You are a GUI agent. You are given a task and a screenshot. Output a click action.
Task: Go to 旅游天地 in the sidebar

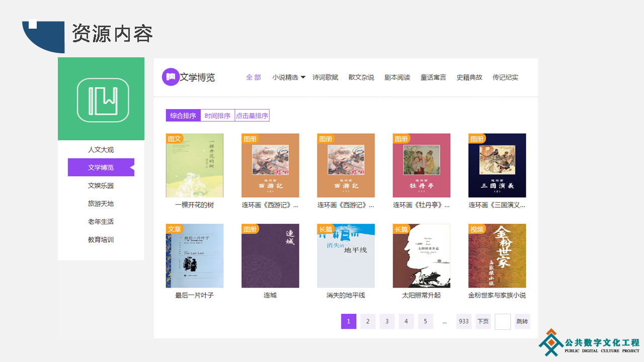(101, 204)
